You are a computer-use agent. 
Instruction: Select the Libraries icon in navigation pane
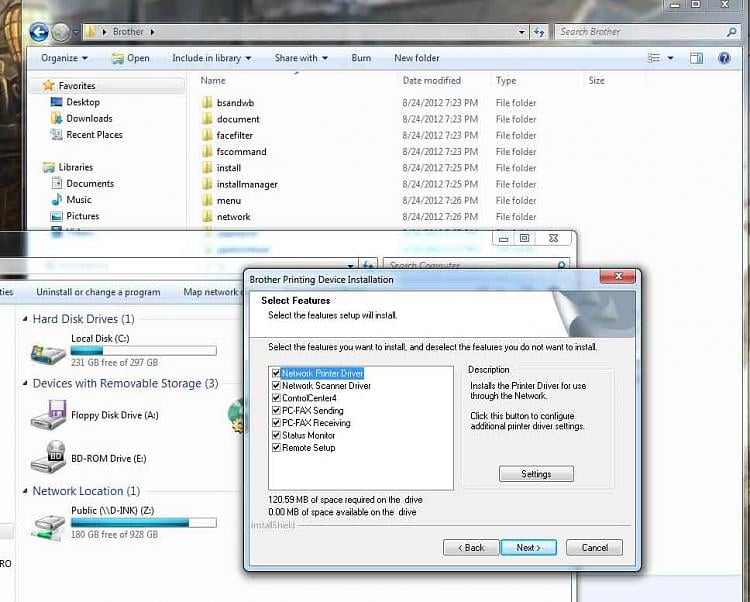(x=48, y=167)
